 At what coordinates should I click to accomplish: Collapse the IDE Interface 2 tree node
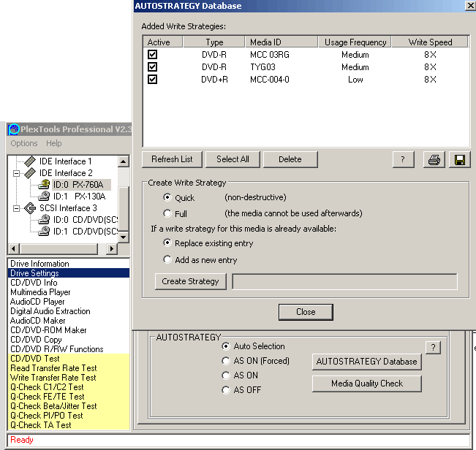click(16, 173)
